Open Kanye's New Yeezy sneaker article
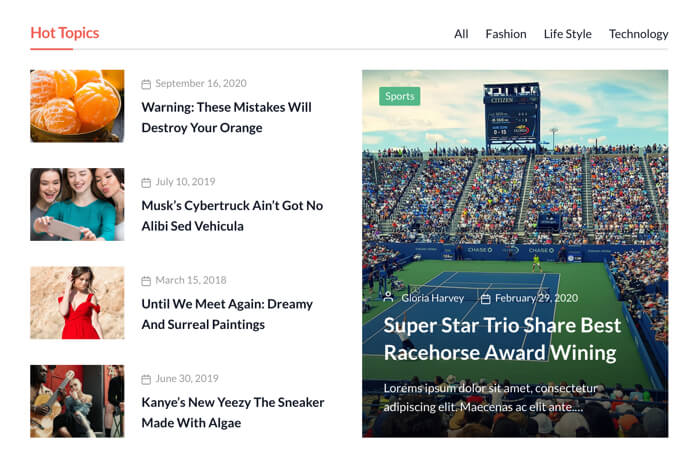This screenshot has width=700, height=469. pos(232,412)
